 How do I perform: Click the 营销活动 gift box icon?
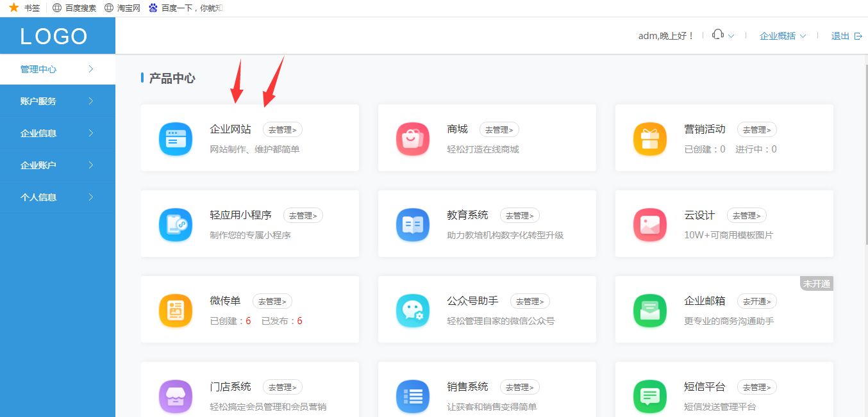650,139
